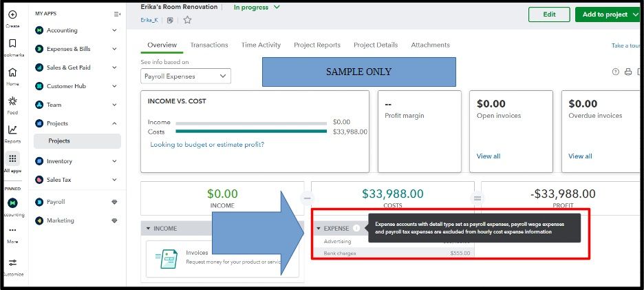Open the Payroll Expenses dropdown
644x290 pixels.
pos(186,76)
